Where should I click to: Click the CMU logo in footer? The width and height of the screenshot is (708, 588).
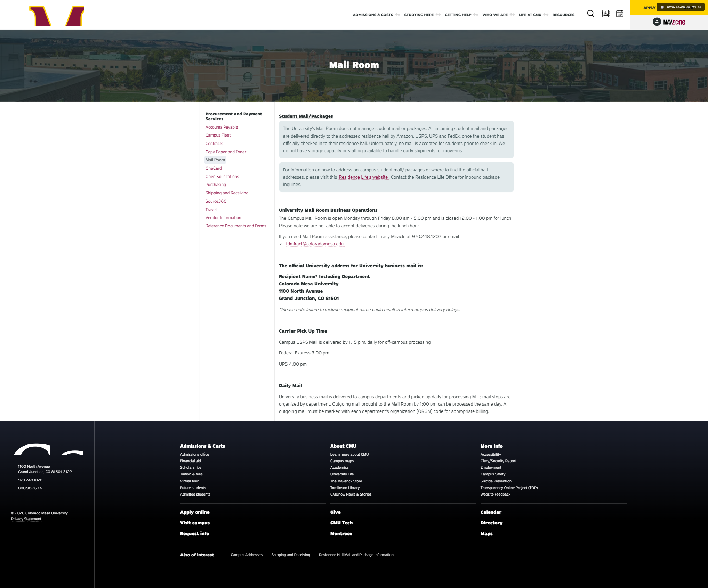point(48,449)
